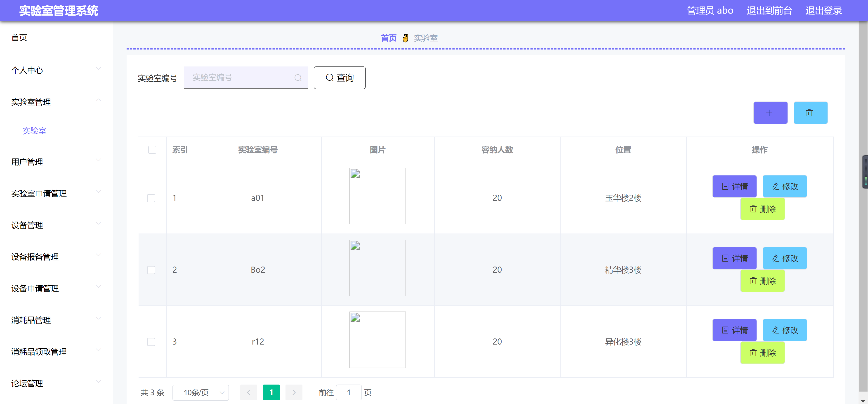Select the 实验室 submenu item

(34, 131)
